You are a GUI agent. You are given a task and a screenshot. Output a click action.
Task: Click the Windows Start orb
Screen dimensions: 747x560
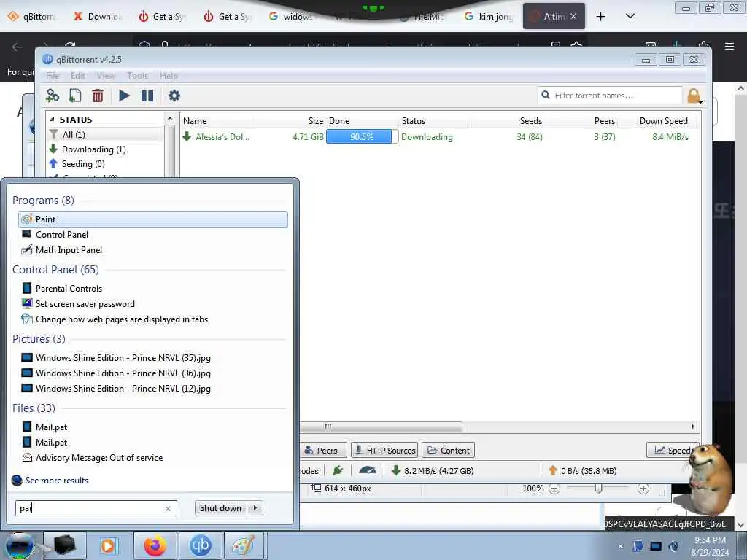click(20, 545)
